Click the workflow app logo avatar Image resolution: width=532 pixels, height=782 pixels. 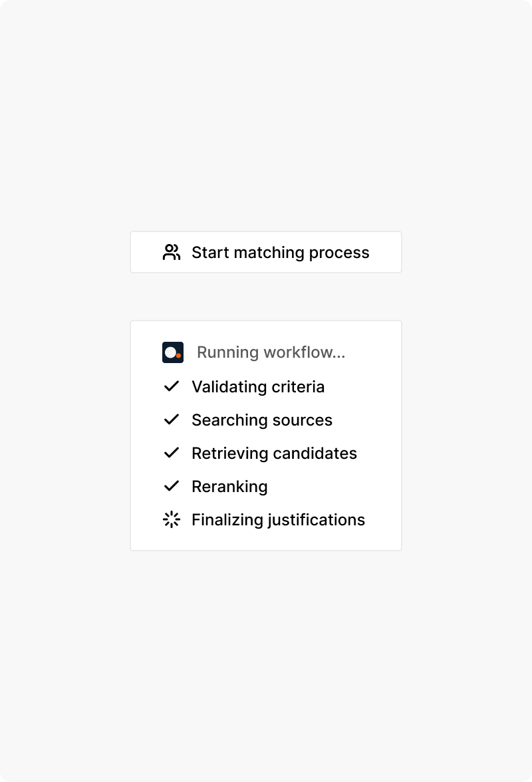pos(173,352)
